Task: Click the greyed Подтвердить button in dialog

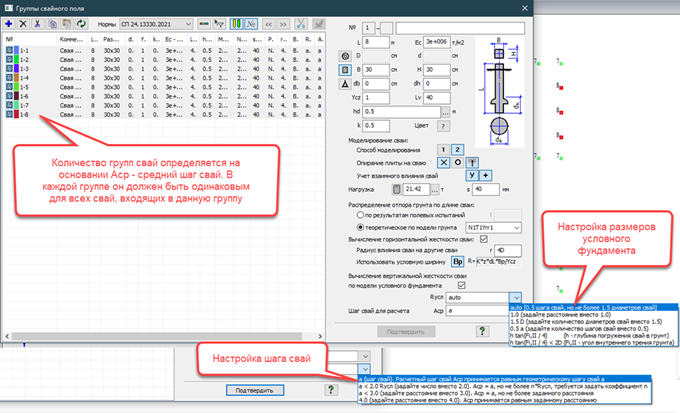Action: click(x=405, y=332)
